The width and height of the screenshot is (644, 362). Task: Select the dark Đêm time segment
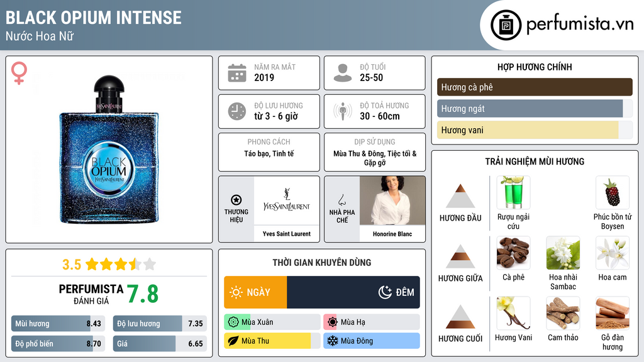(353, 292)
